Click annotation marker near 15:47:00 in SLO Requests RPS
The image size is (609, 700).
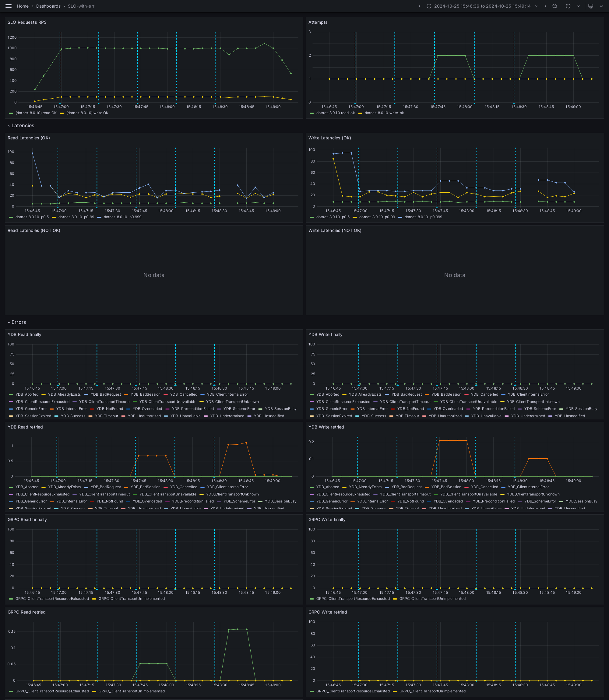(x=60, y=103)
